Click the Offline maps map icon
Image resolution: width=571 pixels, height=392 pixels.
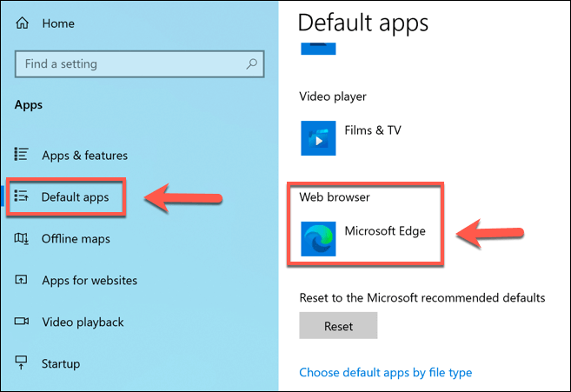tap(22, 239)
